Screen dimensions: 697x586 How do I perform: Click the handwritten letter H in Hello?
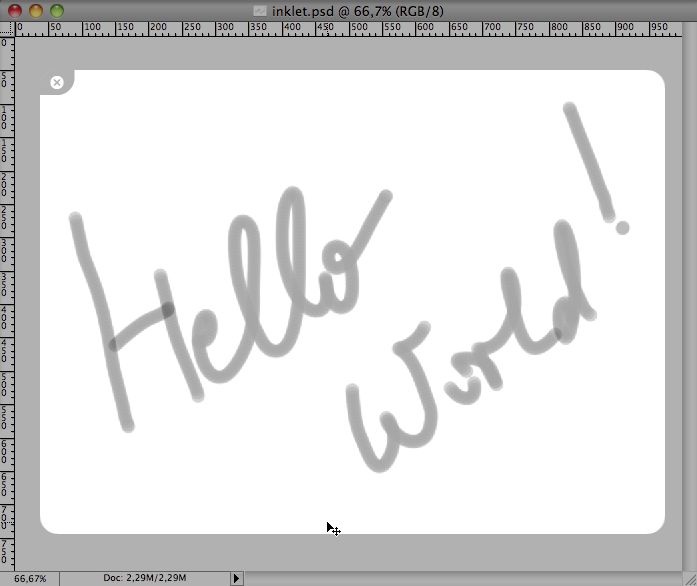[140, 320]
